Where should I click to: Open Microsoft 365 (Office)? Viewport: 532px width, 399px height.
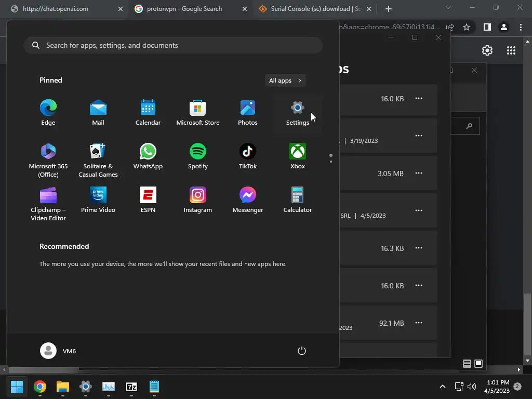48,161
